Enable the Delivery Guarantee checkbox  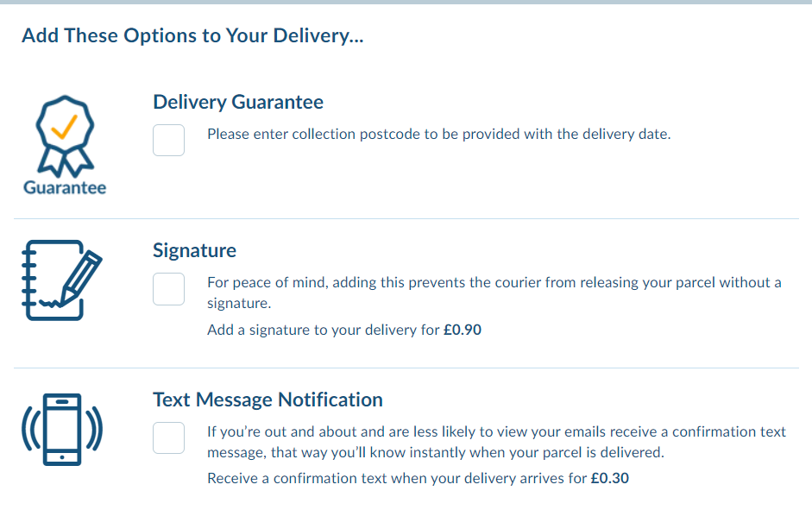168,140
